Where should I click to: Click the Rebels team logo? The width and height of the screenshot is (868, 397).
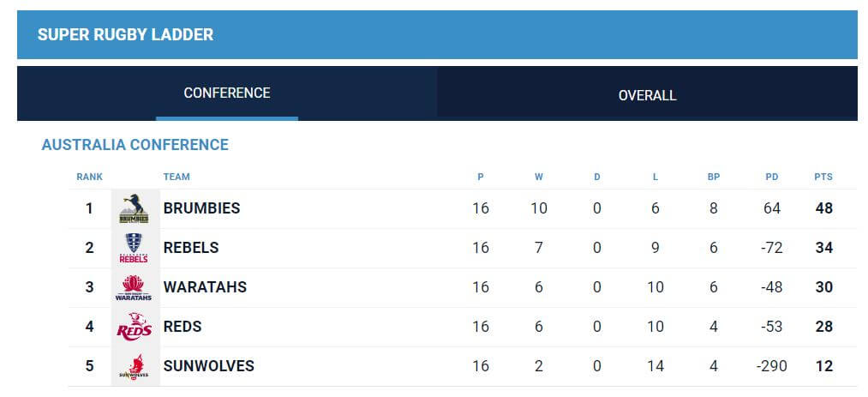coord(134,248)
